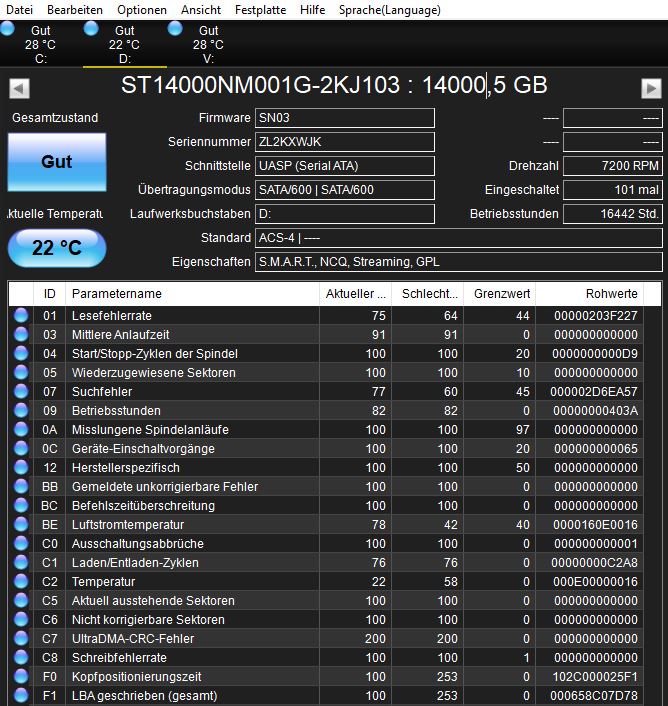Click status orb of Wiederzugewiesene Sektoren row
Screen dimensions: 668x706
[x=21, y=372]
